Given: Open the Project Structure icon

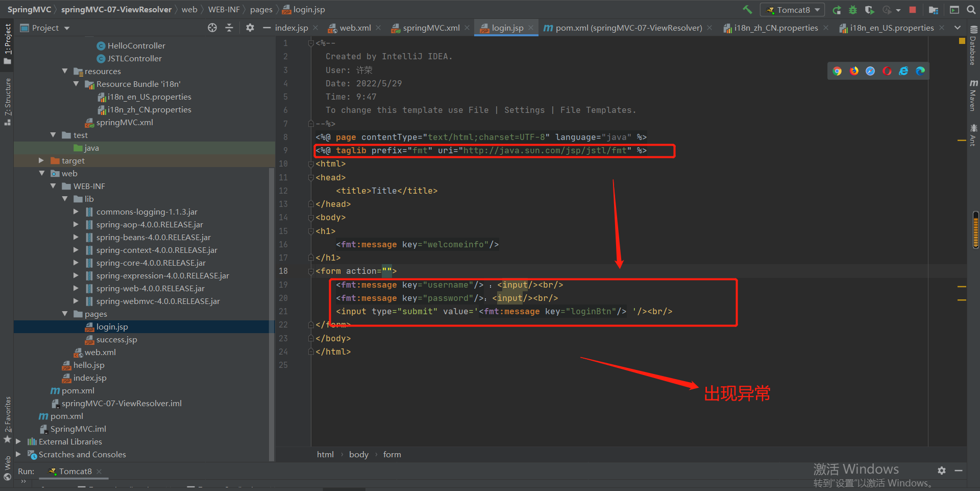Looking at the screenshot, I should point(934,10).
